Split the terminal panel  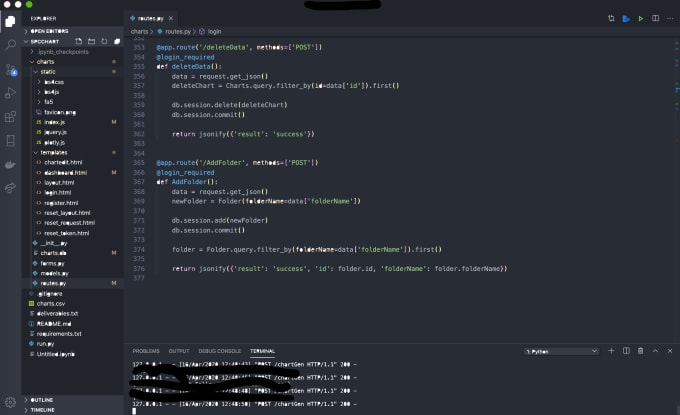click(x=626, y=351)
